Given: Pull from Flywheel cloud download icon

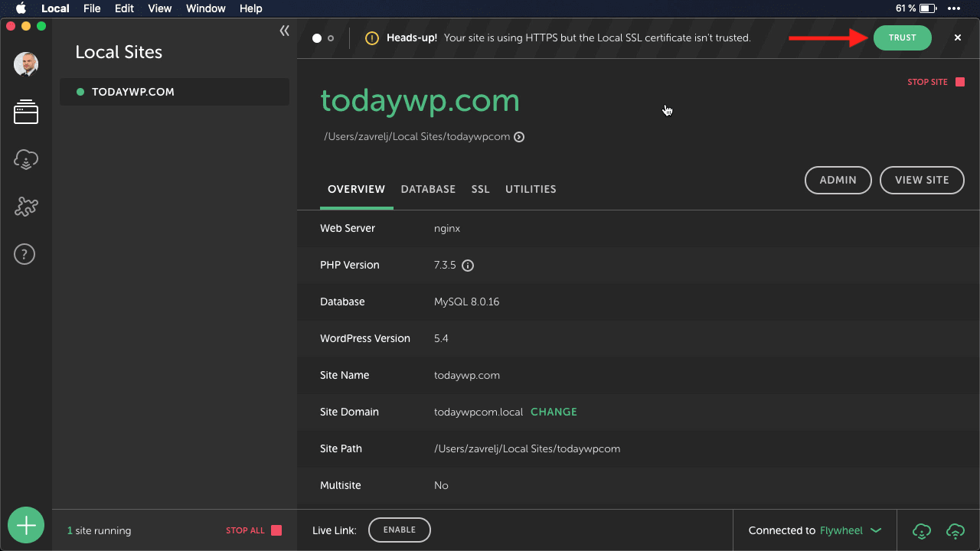Looking at the screenshot, I should pos(922,530).
